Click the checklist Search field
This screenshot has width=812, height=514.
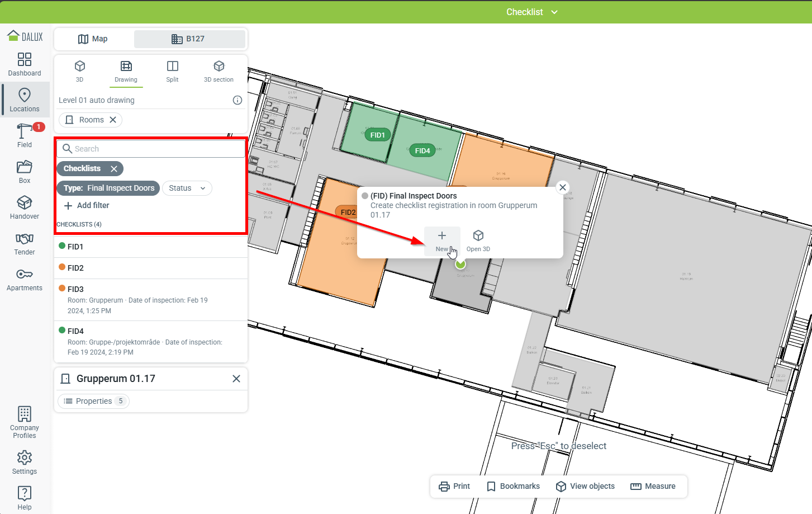(x=156, y=149)
